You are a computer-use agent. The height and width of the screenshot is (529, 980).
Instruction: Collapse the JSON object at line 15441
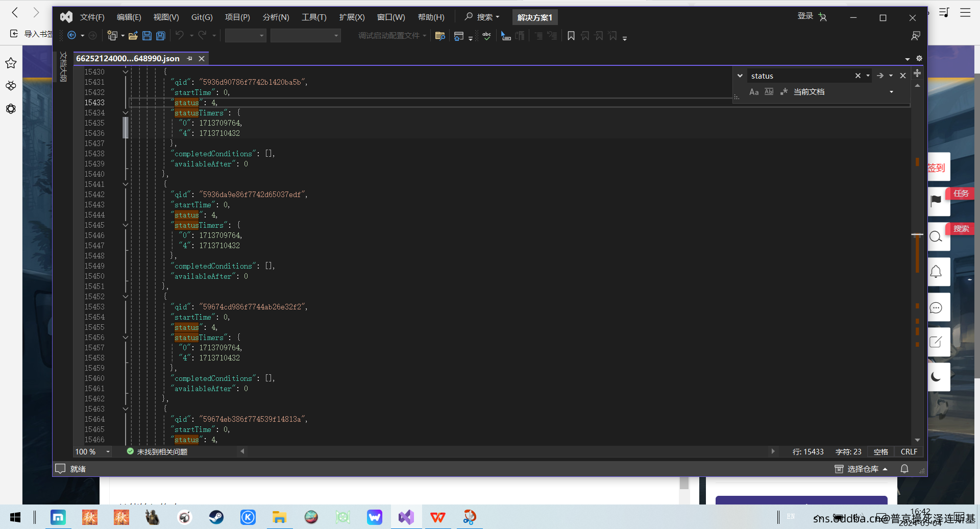pos(126,184)
